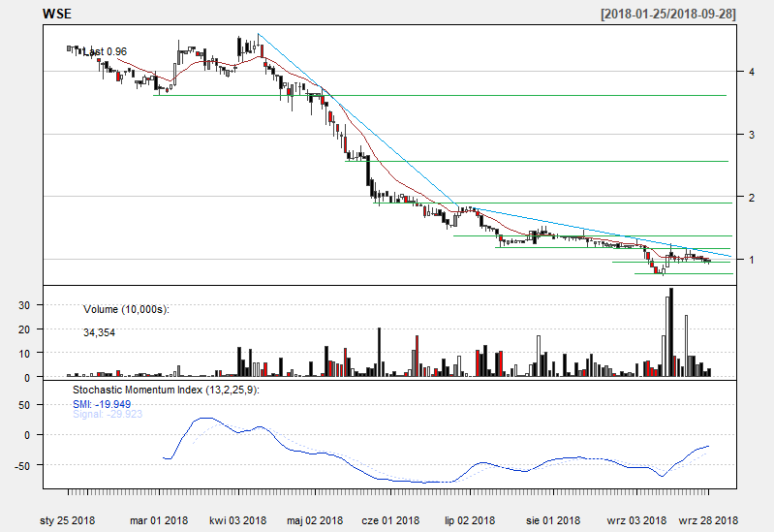Click the wrz 28 2018 date label
774x532 pixels.
pos(708,520)
